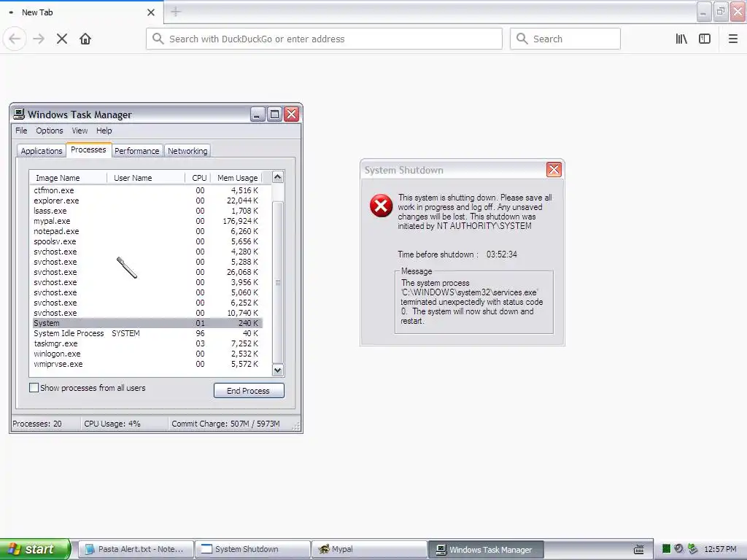Image resolution: width=747 pixels, height=560 pixels.
Task: Select the notepad.exe process row
Action: (147, 231)
